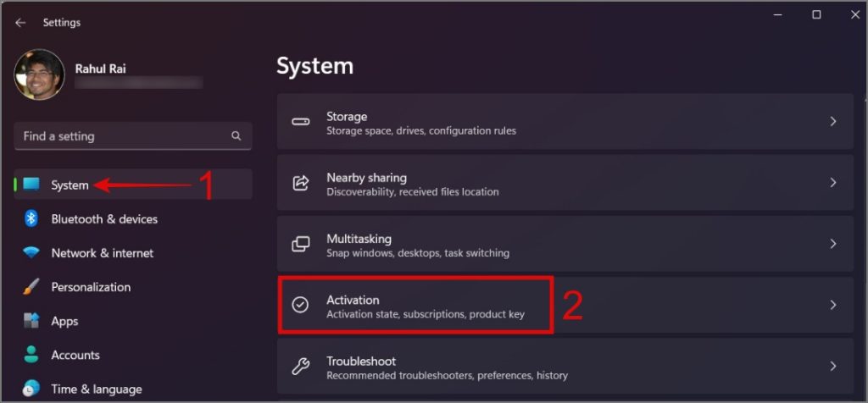Click the search magnifier icon
Viewport: 868px width, 403px height.
[236, 135]
